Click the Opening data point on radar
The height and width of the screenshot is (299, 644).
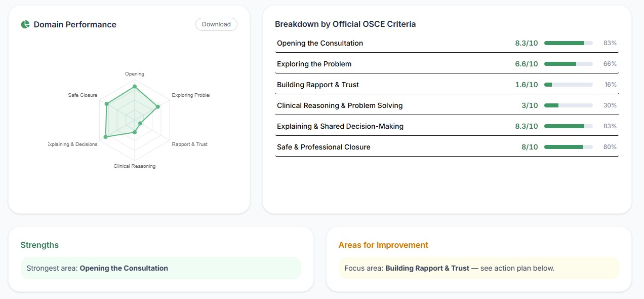(x=135, y=87)
